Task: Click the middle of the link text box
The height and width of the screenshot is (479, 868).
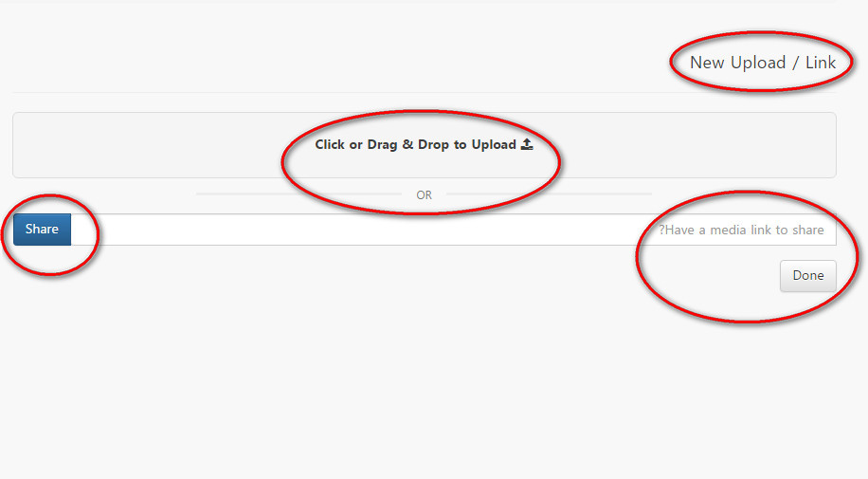Action: click(453, 230)
